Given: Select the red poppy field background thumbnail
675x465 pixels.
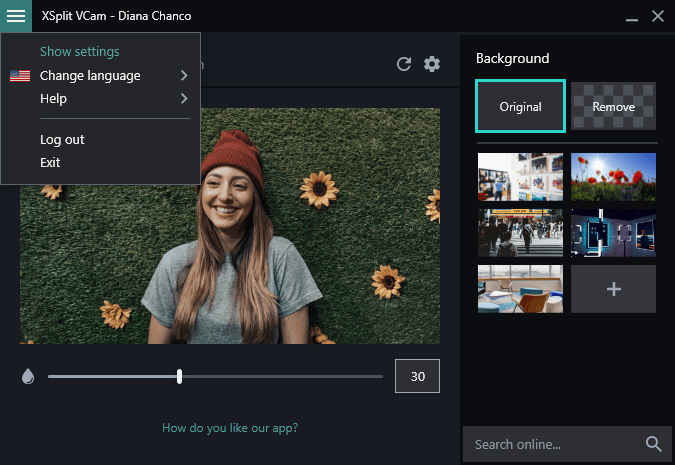Looking at the screenshot, I should coord(613,177).
